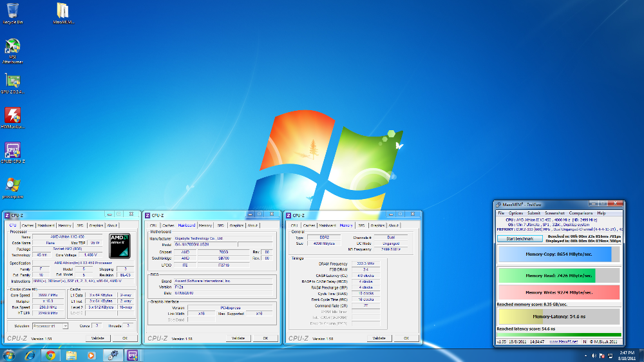Screen dimensions: 644x362
Task: Open CPU tab in third CPU-Z window
Action: [x=294, y=225]
